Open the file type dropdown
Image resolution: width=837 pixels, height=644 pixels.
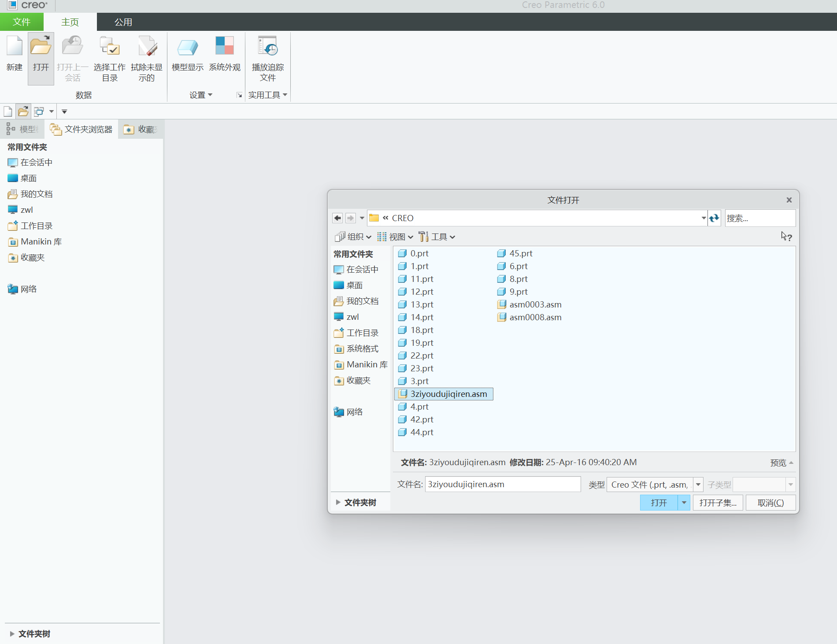coord(698,485)
